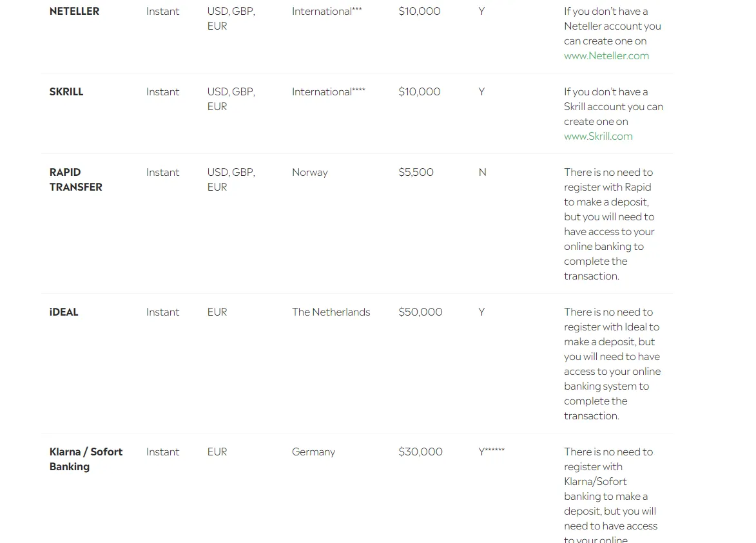Click the 'Norway' country cell
756x543 pixels.
click(x=309, y=172)
